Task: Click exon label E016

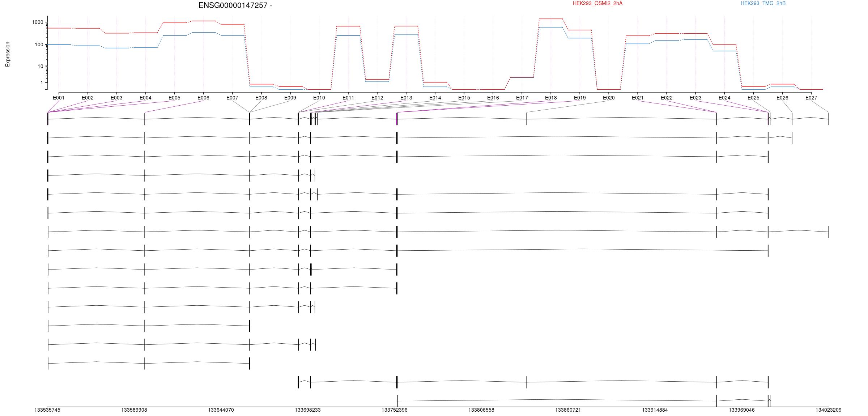Action: coord(493,98)
